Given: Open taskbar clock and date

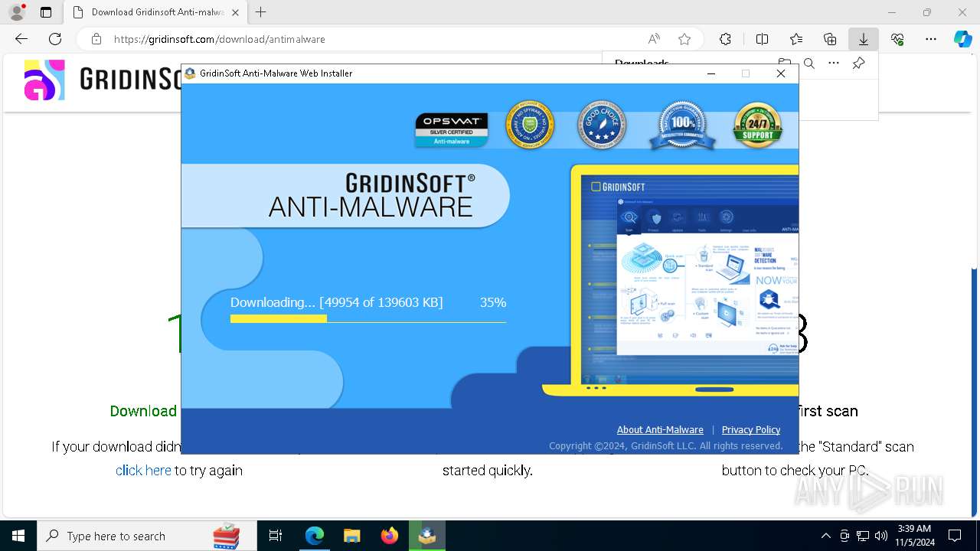Looking at the screenshot, I should (914, 536).
